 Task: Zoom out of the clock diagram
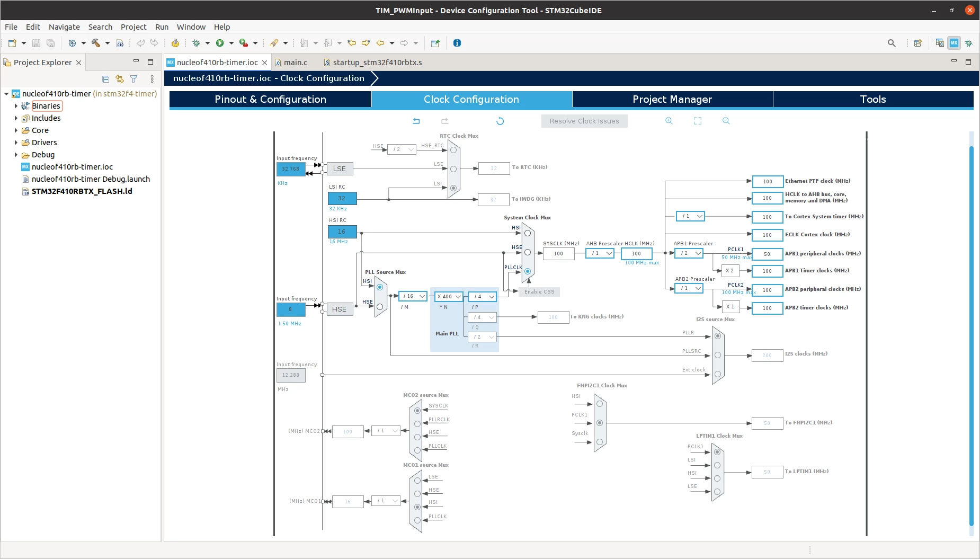tap(726, 121)
